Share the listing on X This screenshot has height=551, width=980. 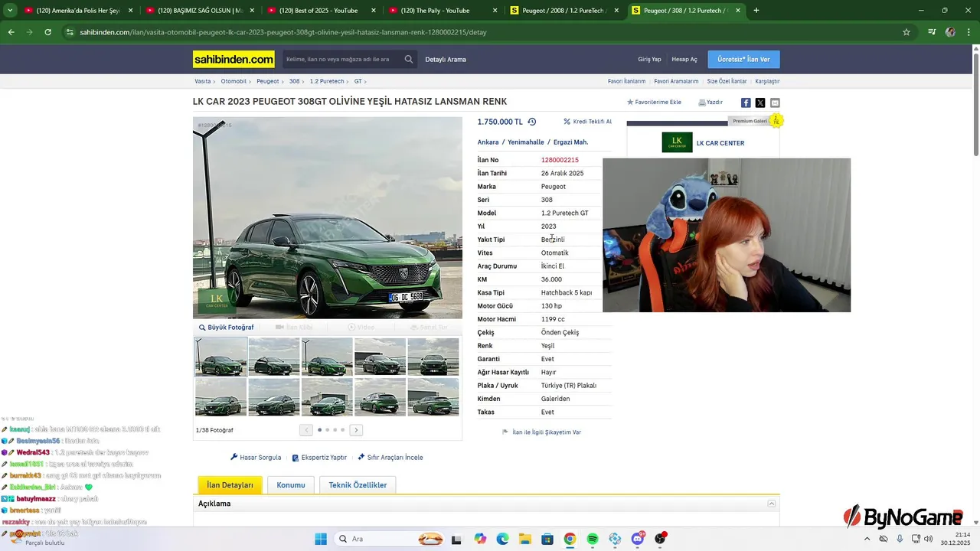(760, 103)
